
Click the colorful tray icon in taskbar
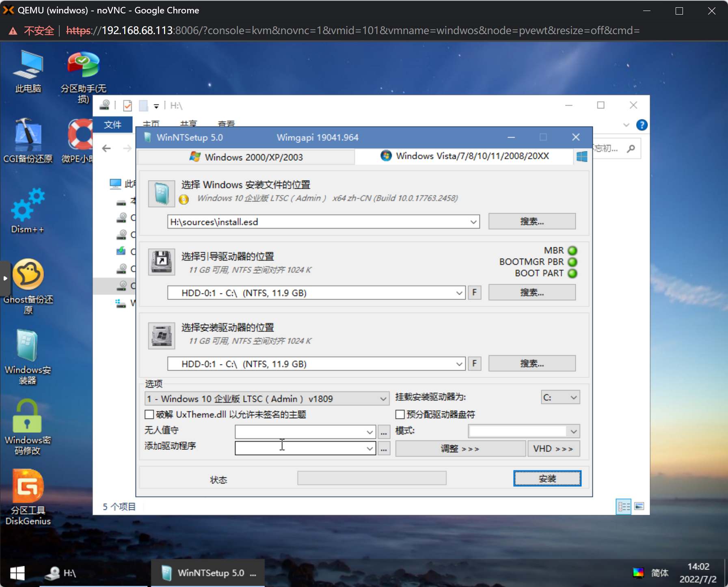pyautogui.click(x=638, y=573)
